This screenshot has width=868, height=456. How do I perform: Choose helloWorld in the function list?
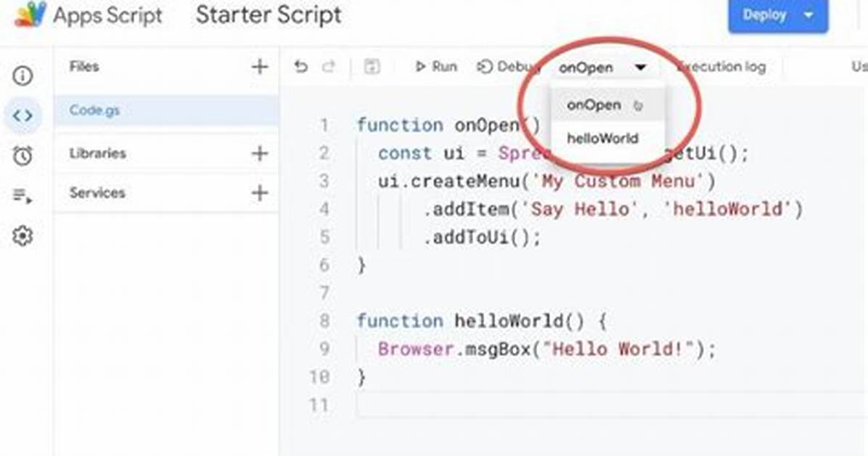[x=608, y=138]
